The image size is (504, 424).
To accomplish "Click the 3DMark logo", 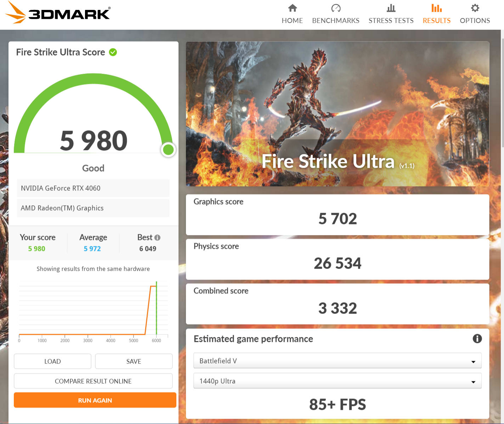I will 58,13.
